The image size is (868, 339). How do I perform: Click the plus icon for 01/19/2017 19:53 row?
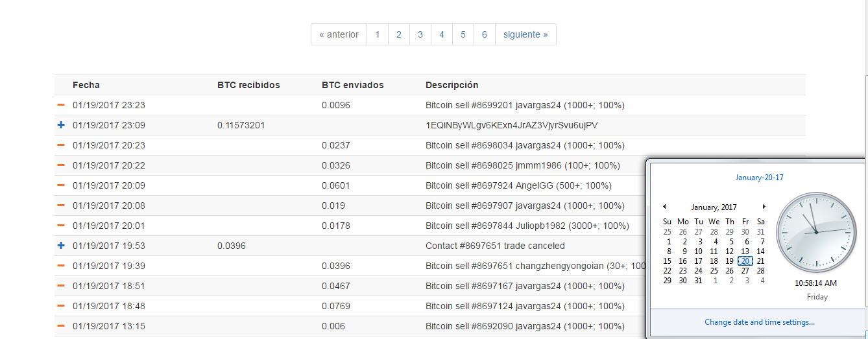62,246
